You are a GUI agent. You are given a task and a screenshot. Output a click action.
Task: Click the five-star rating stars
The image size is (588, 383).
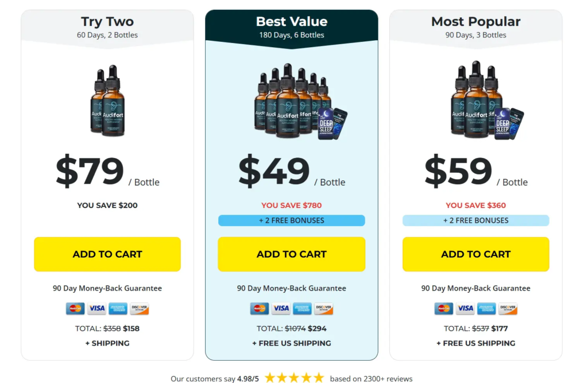[294, 378]
